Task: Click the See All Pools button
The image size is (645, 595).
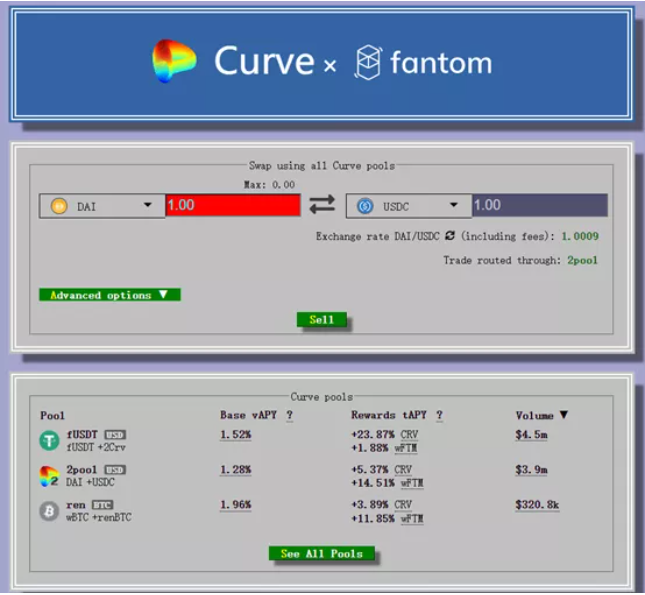Action: [321, 554]
